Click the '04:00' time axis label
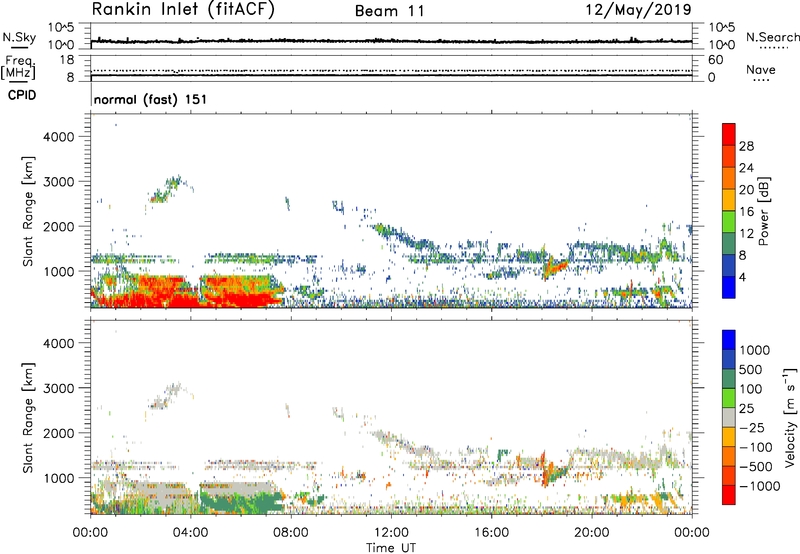The image size is (800, 554). pos(190,533)
